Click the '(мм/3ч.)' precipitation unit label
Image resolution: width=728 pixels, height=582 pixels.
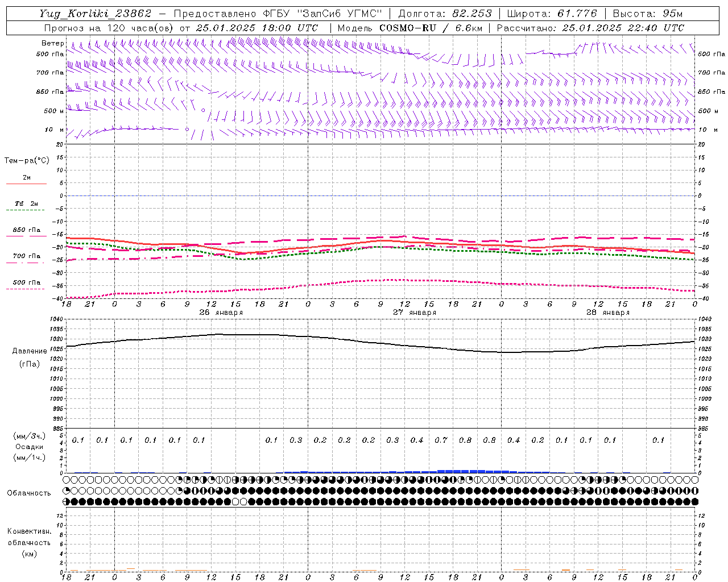29,436
